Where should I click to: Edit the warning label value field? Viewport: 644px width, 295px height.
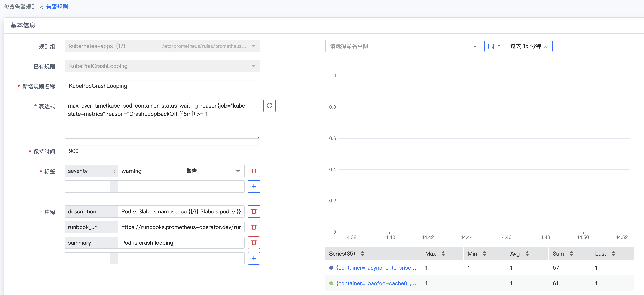click(x=150, y=171)
